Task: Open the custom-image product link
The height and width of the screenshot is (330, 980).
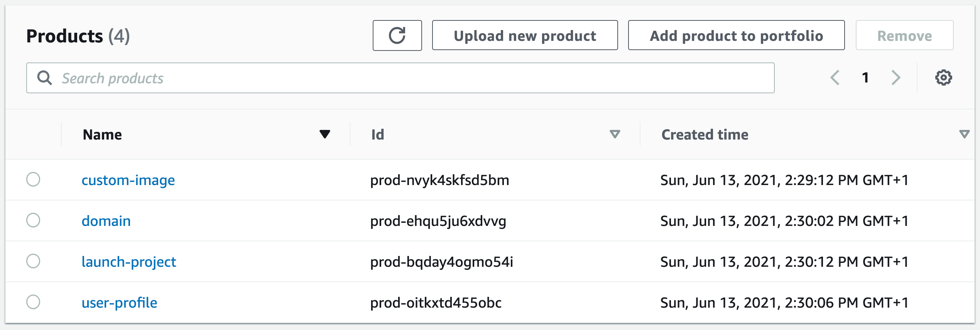Action: tap(128, 180)
